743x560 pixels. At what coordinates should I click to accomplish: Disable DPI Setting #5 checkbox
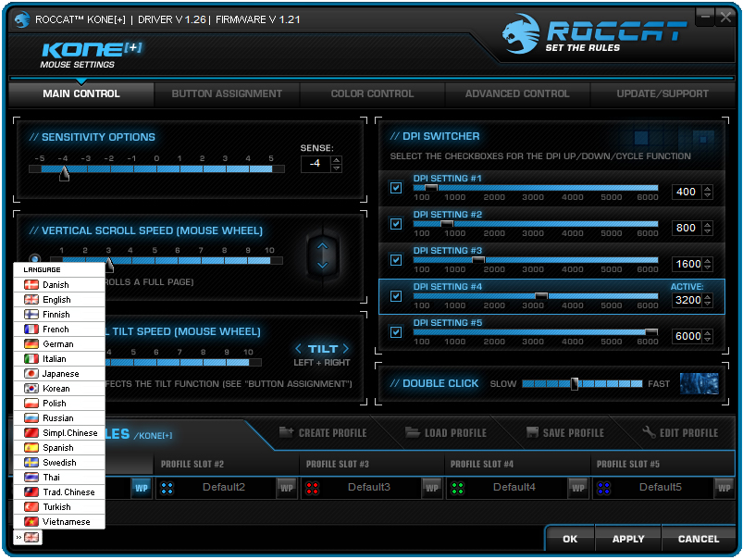396,332
